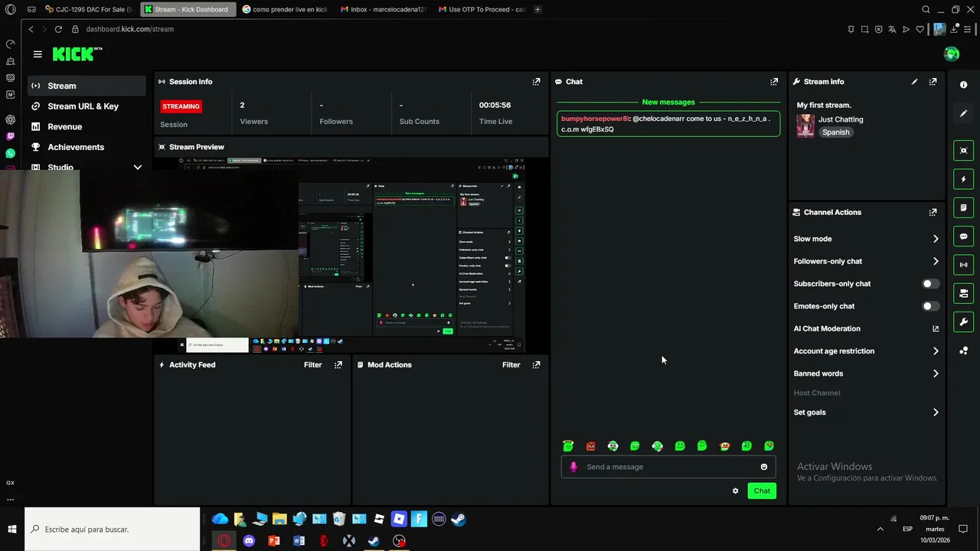Screen dimensions: 980x551
Task: Insert the angry red emote
Action: coord(590,446)
